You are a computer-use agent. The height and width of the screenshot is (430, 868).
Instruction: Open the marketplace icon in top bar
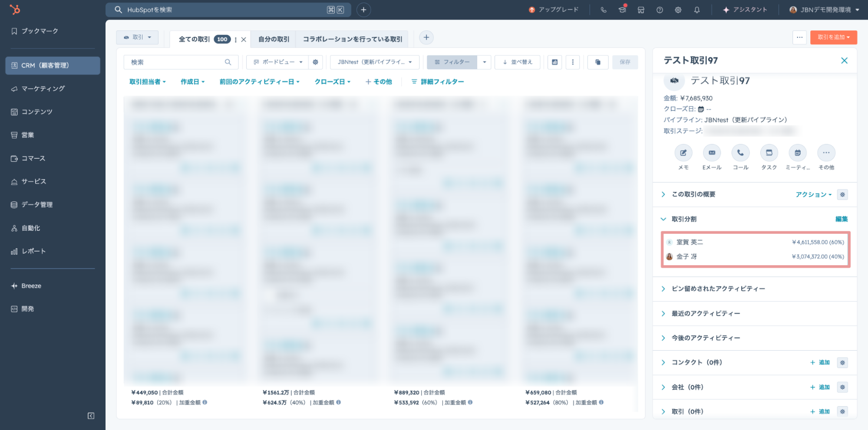click(641, 10)
